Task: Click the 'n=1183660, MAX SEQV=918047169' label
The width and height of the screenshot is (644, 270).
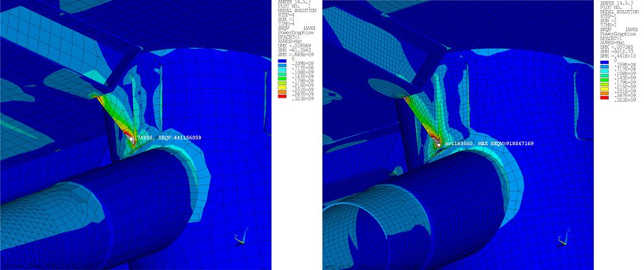Action: [489, 143]
